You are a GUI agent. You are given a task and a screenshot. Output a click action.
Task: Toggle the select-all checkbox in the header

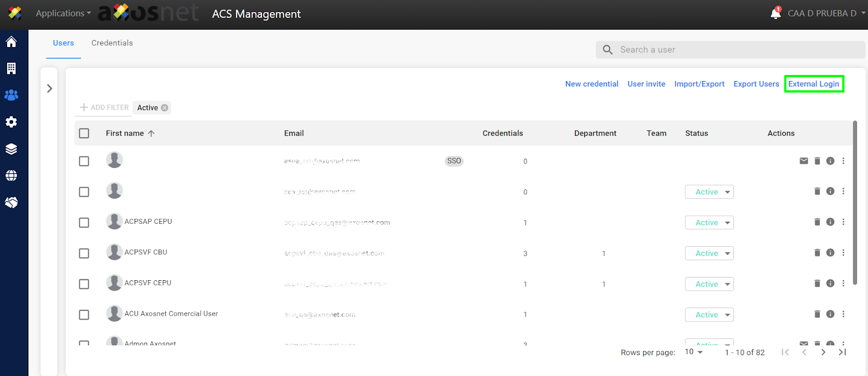[x=84, y=134]
